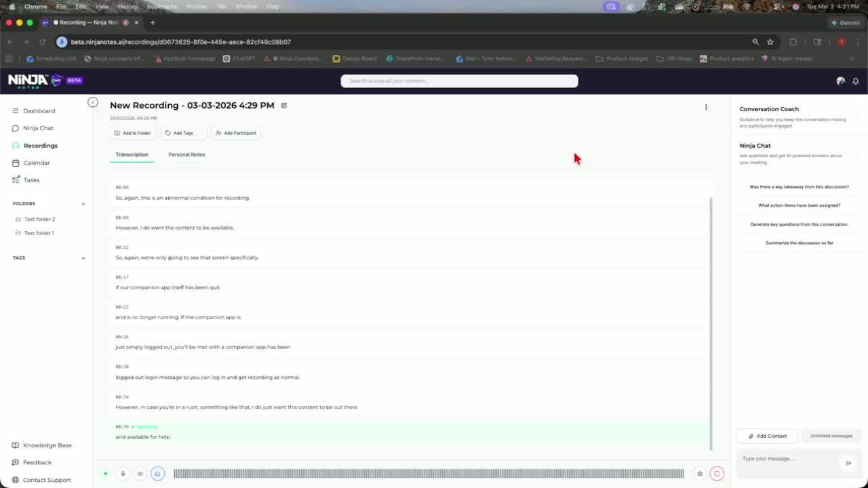
Task: Open the Chrome Bookmarks menu
Action: pyautogui.click(x=161, y=6)
